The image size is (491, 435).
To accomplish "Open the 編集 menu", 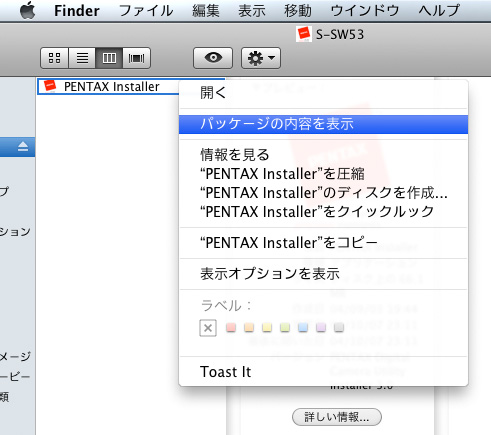I will pyautogui.click(x=206, y=11).
